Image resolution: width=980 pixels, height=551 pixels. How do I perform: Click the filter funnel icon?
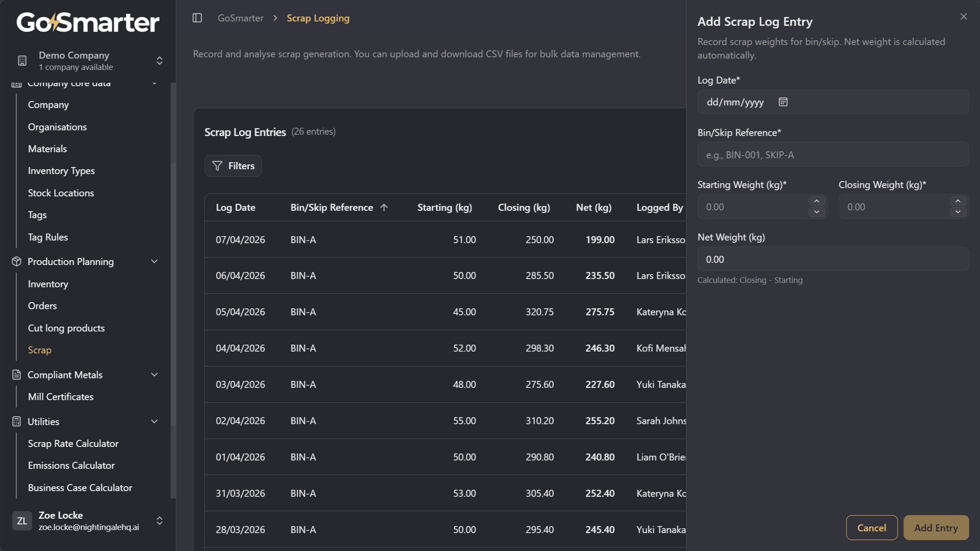point(217,166)
